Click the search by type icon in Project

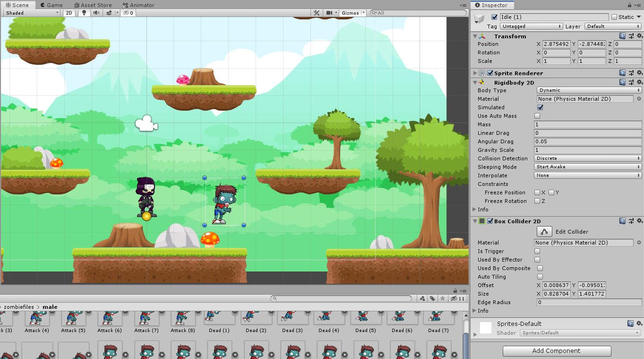421,298
